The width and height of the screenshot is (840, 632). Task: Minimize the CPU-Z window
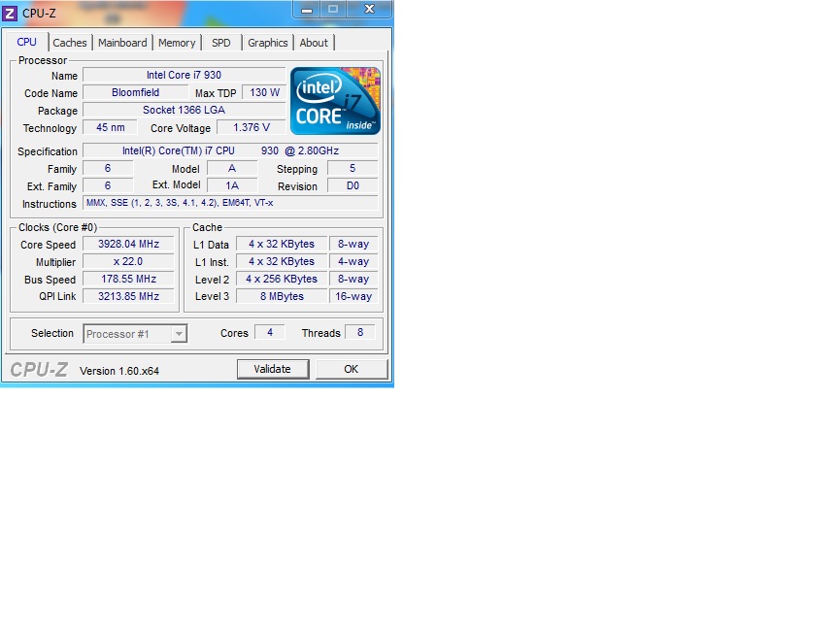point(307,9)
